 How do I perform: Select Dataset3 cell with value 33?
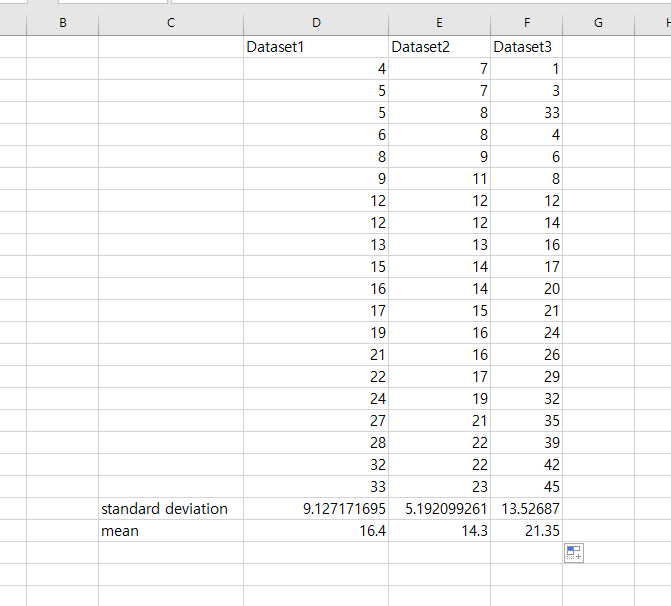(x=526, y=113)
